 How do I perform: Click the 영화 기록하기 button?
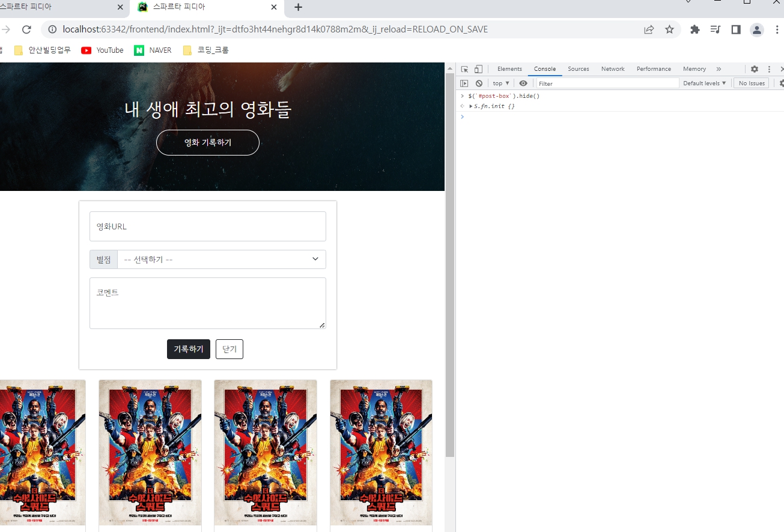(208, 142)
